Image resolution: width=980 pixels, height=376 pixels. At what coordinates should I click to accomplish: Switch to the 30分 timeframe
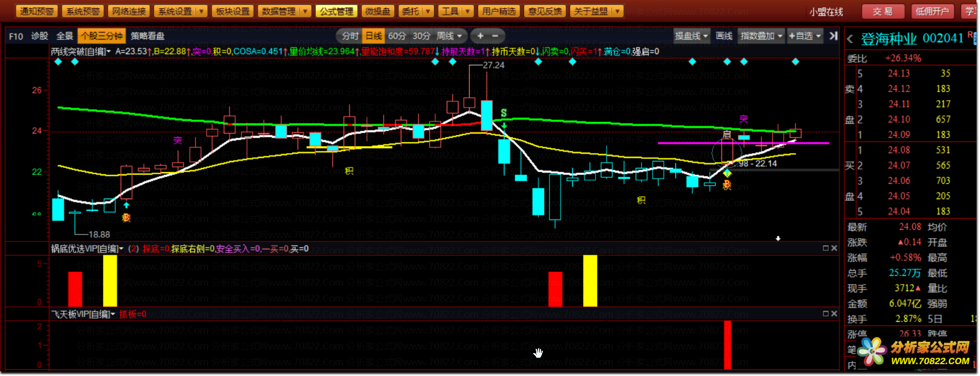421,36
